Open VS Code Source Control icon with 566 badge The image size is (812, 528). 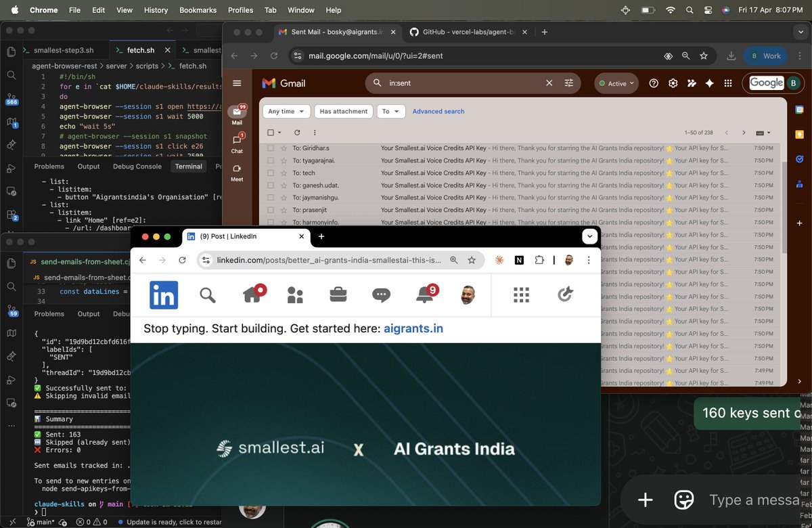coord(12,99)
